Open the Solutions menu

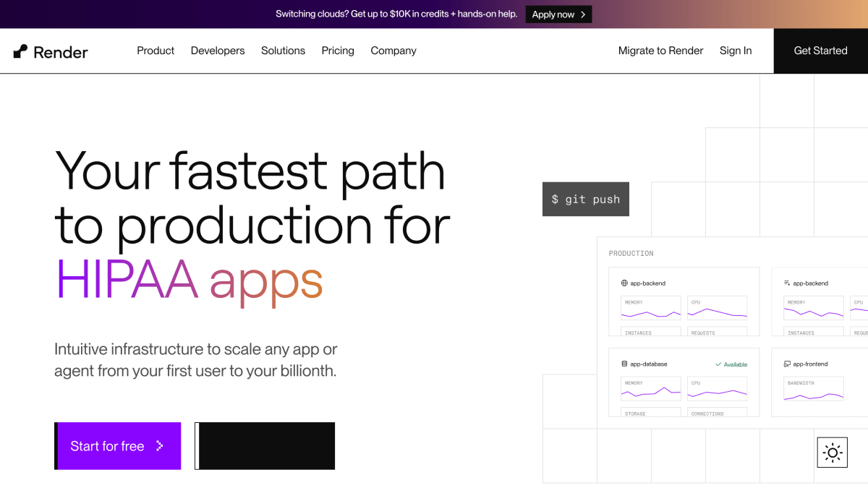click(283, 51)
